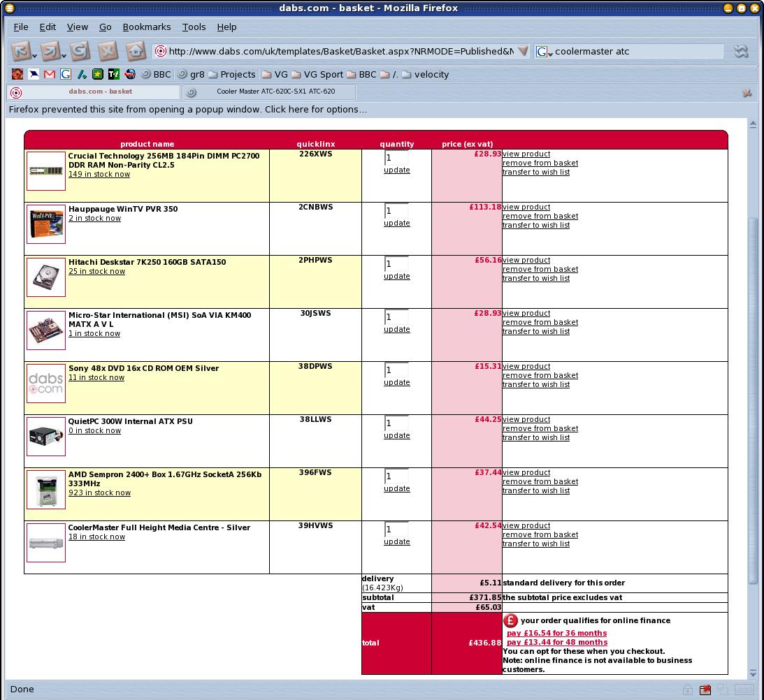Open the Bookmarks menu

click(x=147, y=27)
